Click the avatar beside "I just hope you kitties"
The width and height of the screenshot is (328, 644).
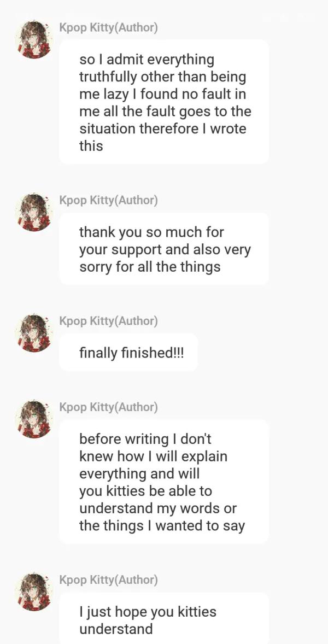[34, 592]
